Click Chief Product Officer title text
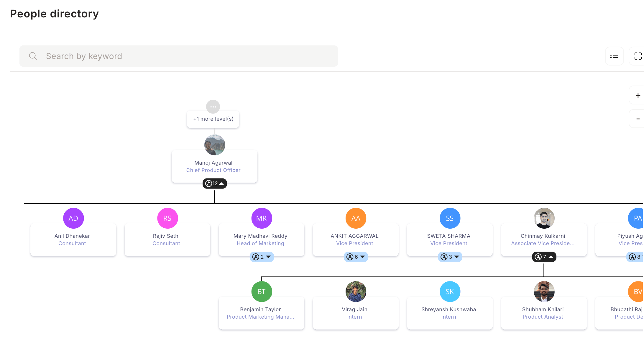 pos(213,170)
